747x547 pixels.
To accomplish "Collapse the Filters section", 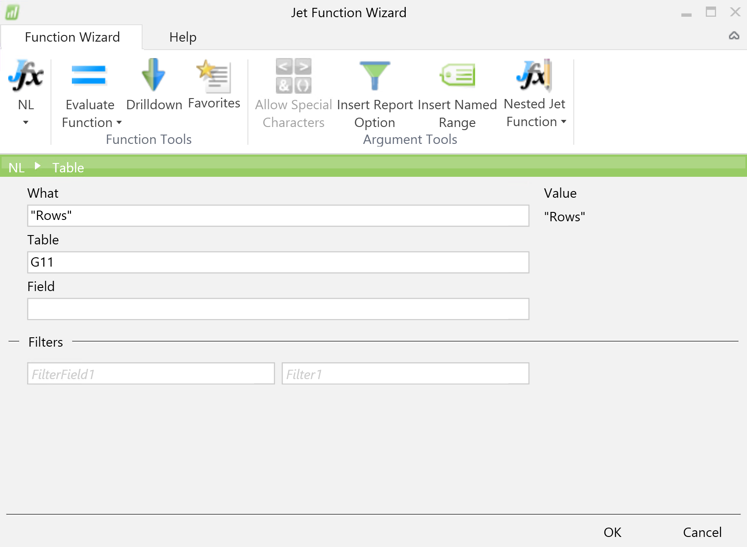I will (14, 342).
